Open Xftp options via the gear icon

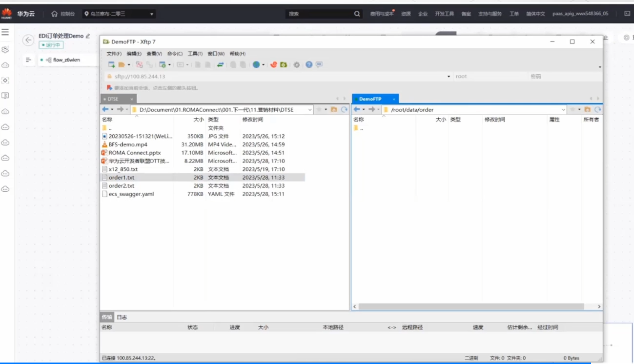296,64
